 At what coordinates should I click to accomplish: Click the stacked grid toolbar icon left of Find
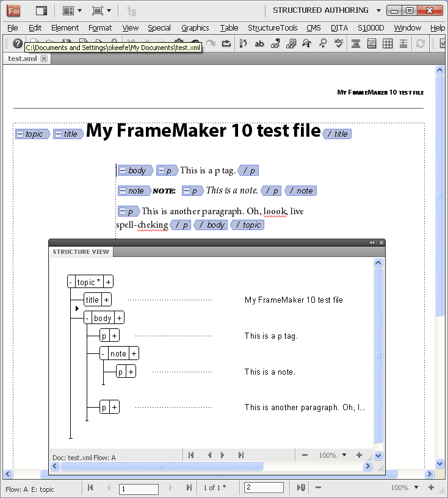[x=291, y=43]
